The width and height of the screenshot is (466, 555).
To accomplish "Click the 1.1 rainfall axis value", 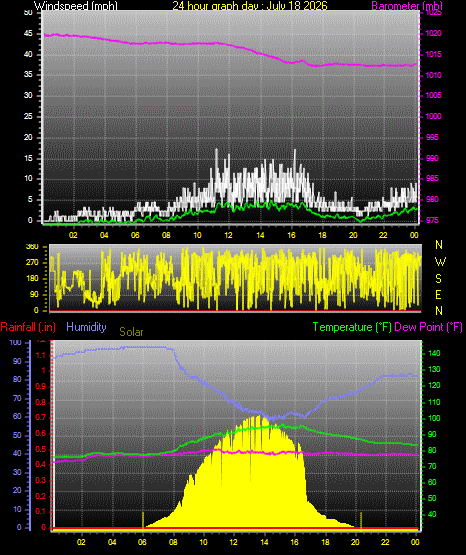I will pos(41,355).
